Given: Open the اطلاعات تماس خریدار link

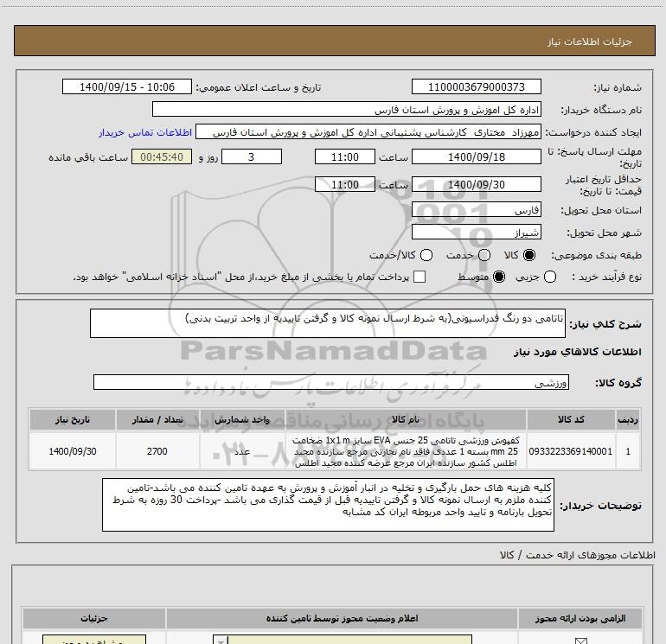Looking at the screenshot, I should pos(145,132).
